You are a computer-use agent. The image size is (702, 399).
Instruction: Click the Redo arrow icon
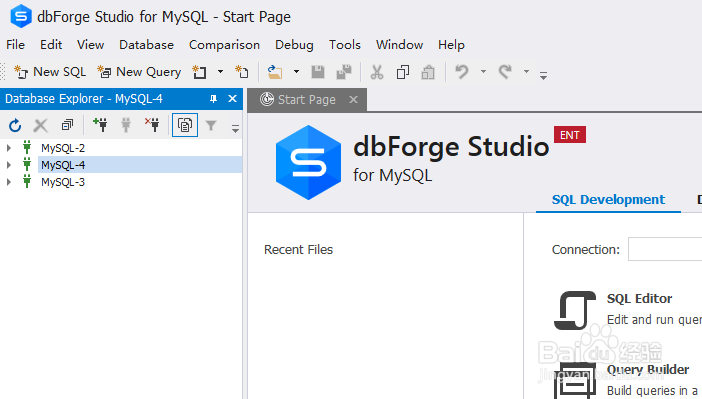tap(505, 72)
